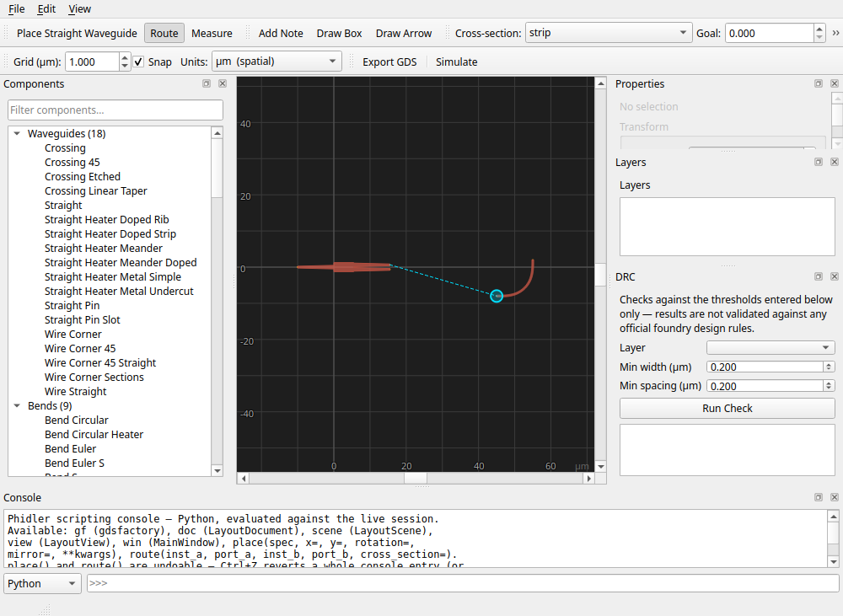Open the DRC Layer dropdown
The height and width of the screenshot is (616, 843).
pyautogui.click(x=770, y=348)
